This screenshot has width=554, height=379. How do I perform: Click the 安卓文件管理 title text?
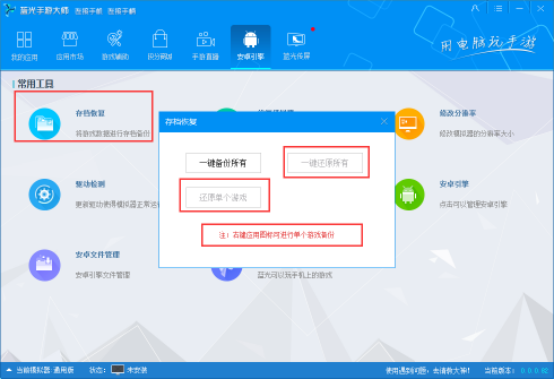click(98, 255)
